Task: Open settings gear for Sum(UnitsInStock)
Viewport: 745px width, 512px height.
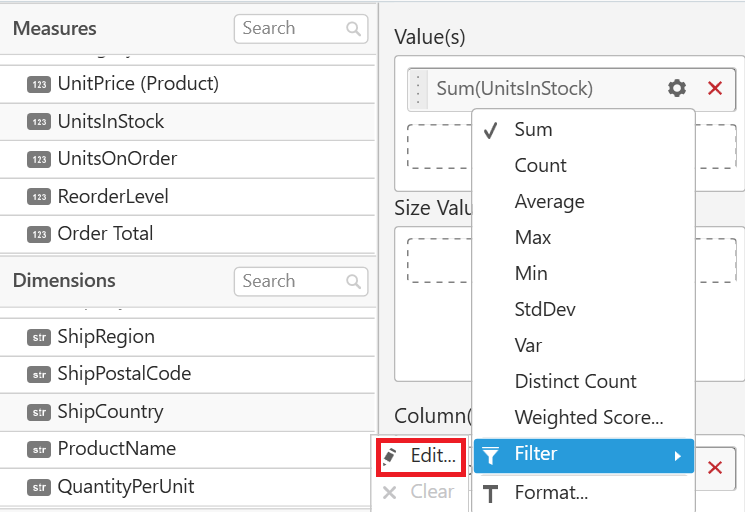Action: click(x=677, y=89)
